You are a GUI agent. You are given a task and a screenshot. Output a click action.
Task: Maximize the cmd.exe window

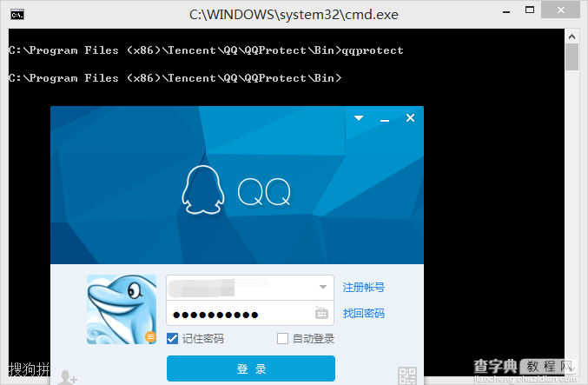coord(530,10)
